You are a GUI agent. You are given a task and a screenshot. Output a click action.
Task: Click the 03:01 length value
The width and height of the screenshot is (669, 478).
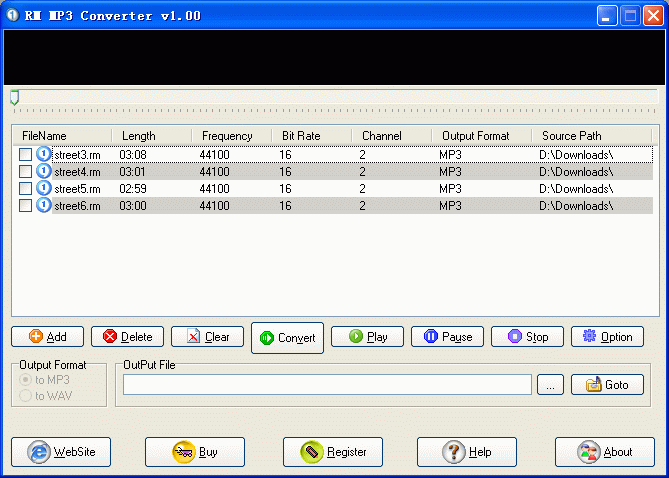click(132, 172)
